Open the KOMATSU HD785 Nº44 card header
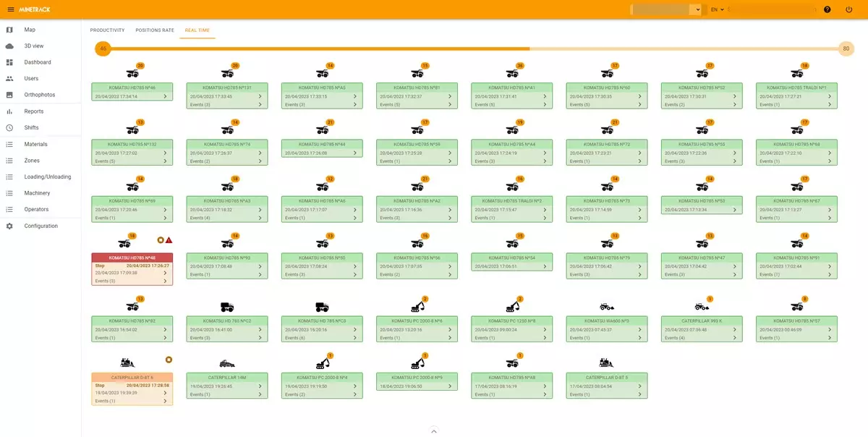 [322, 144]
